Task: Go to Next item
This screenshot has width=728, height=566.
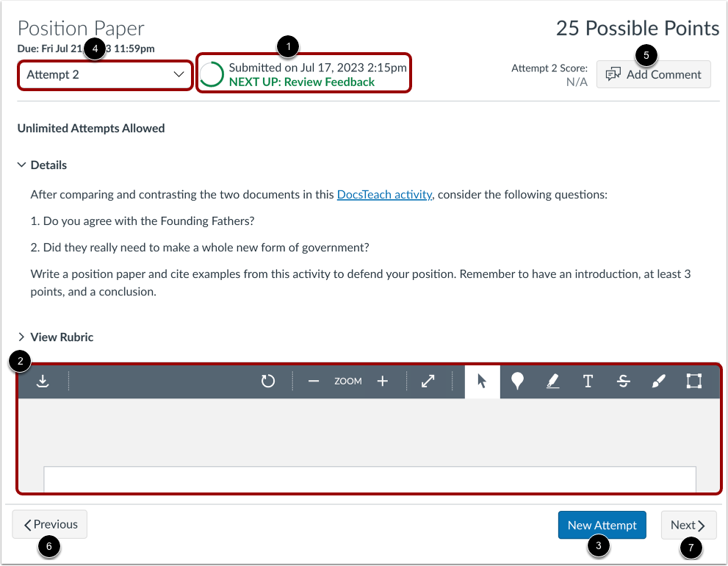Action: click(x=688, y=525)
